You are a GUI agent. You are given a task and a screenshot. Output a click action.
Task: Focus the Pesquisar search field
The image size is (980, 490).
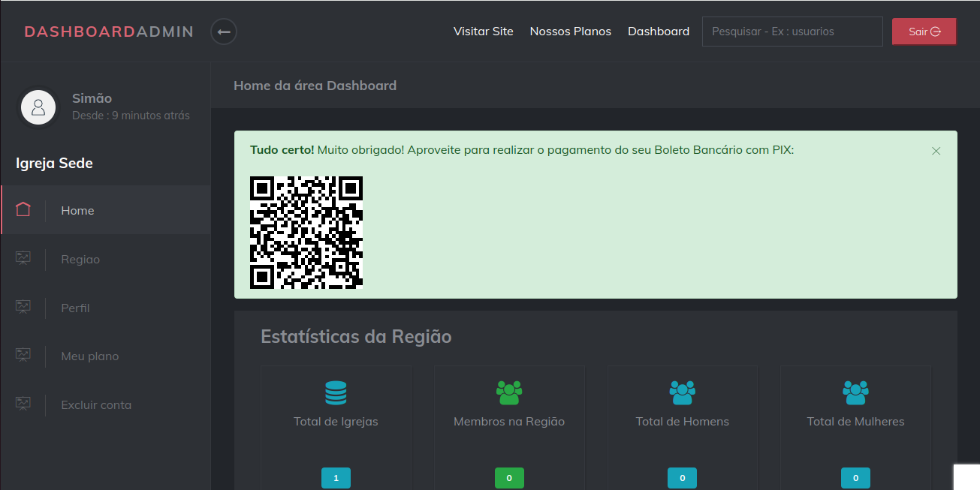tap(792, 32)
